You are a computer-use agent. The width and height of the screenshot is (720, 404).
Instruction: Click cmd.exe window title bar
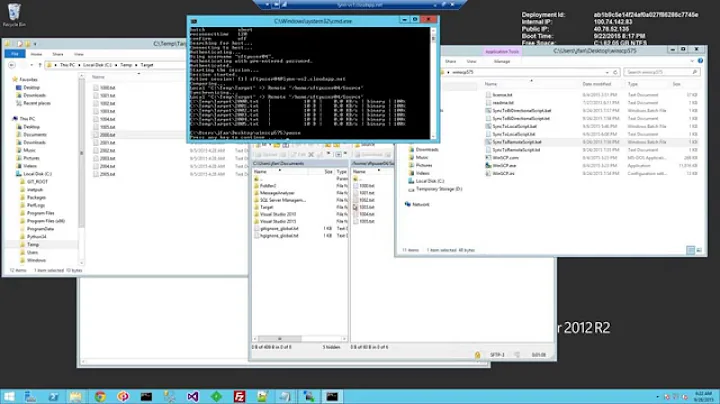[x=312, y=21]
